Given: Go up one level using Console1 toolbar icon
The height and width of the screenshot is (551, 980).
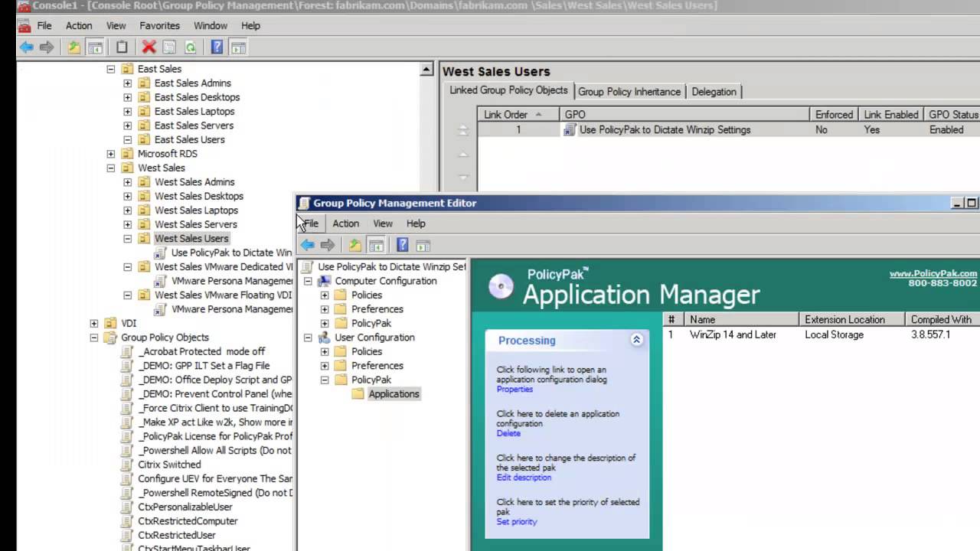Looking at the screenshot, I should [x=73, y=47].
